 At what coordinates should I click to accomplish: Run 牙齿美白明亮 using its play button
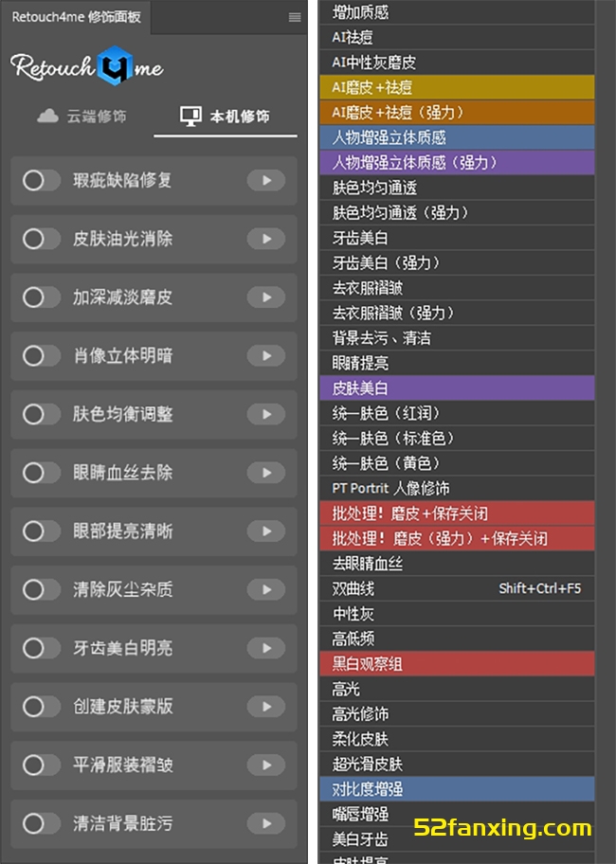(x=266, y=649)
